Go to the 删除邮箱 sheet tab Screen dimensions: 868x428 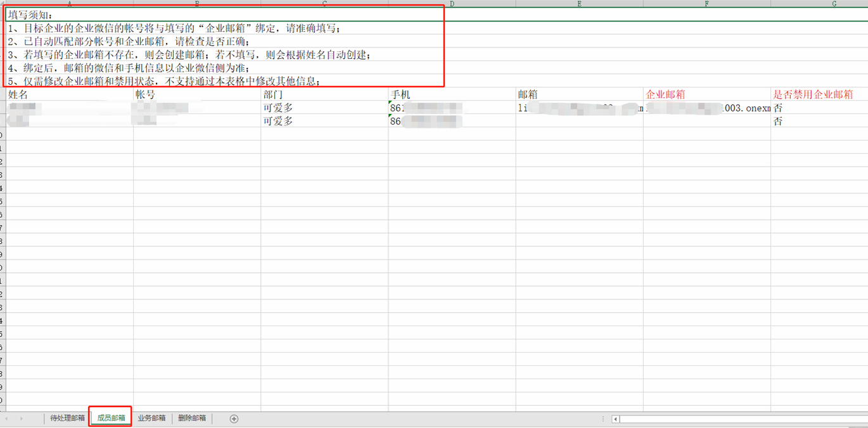192,419
